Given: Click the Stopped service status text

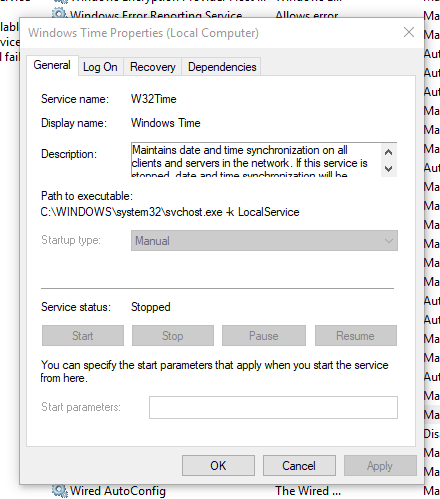Looking at the screenshot, I should pos(151,307).
